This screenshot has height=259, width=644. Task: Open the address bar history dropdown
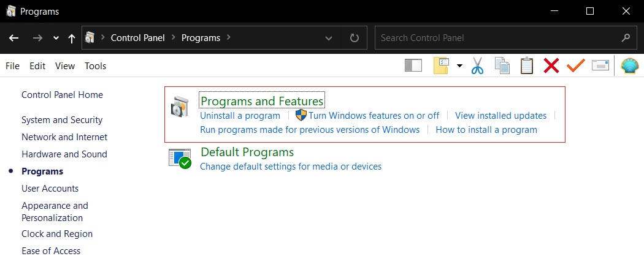tap(329, 38)
